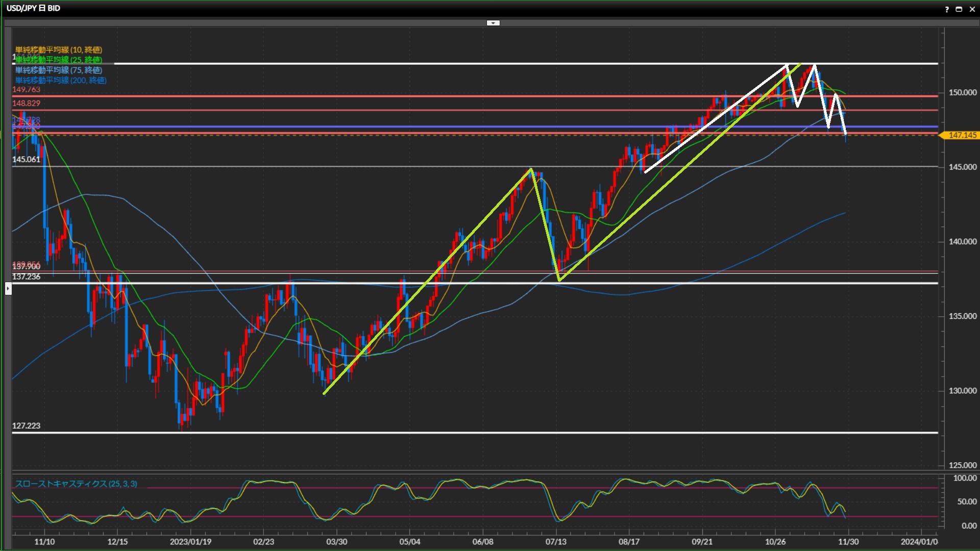The width and height of the screenshot is (980, 551).
Task: Click the 150.000 price axis label
Action: coord(962,92)
